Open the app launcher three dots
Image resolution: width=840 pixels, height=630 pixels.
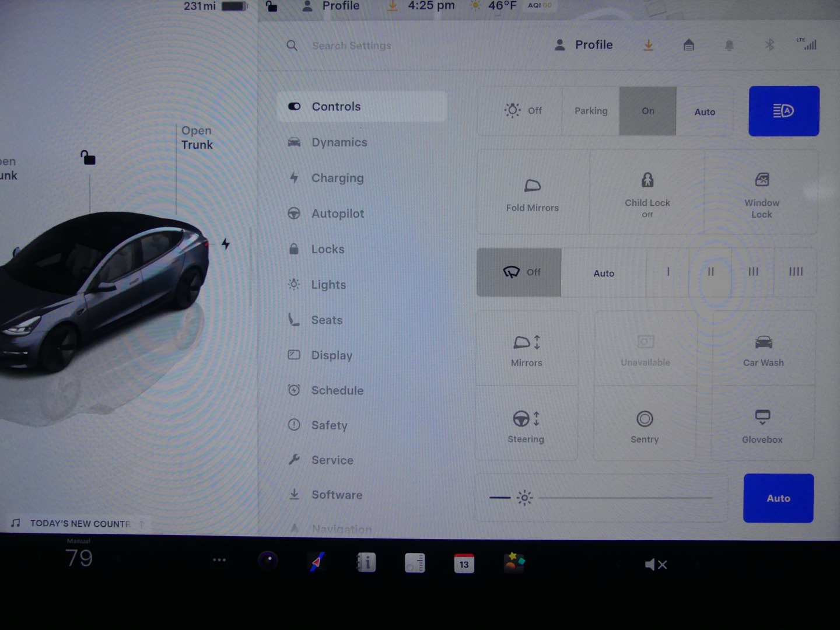point(219,560)
